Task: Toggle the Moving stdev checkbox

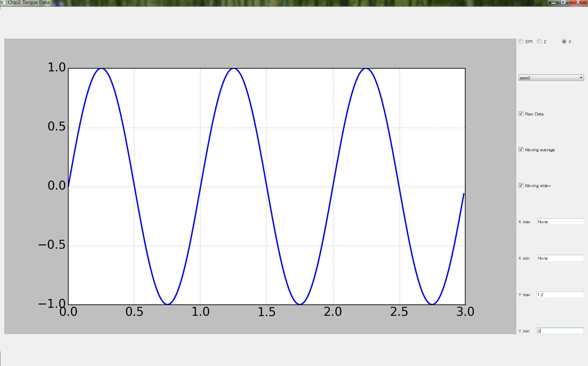Action: pyautogui.click(x=521, y=185)
